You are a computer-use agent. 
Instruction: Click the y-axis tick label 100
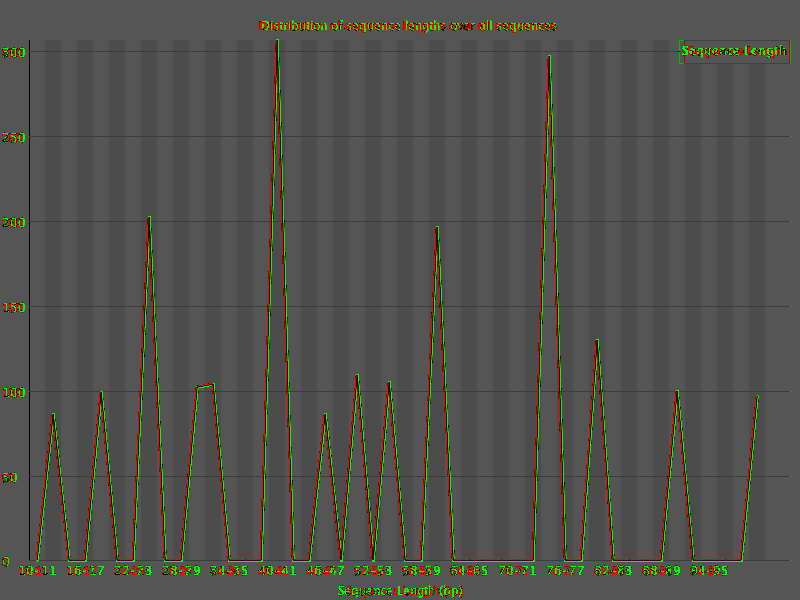tap(13, 393)
